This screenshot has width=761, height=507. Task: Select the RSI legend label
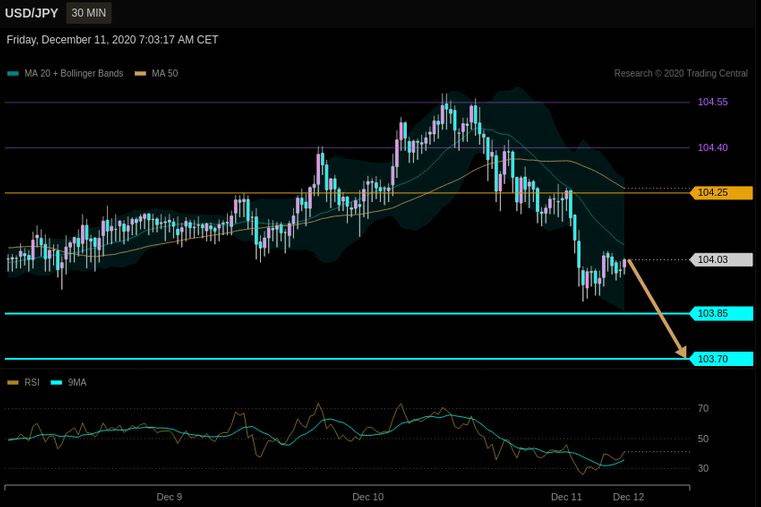point(32,383)
